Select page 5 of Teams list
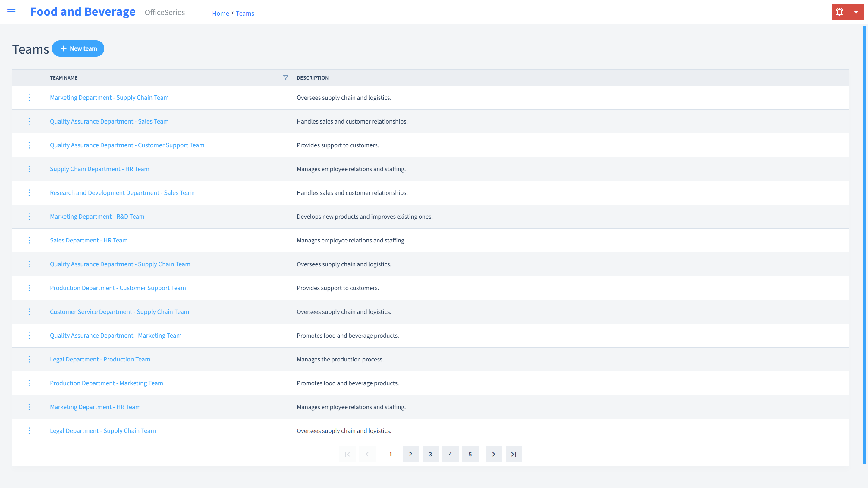Screen dimensions: 868x488 470,453
